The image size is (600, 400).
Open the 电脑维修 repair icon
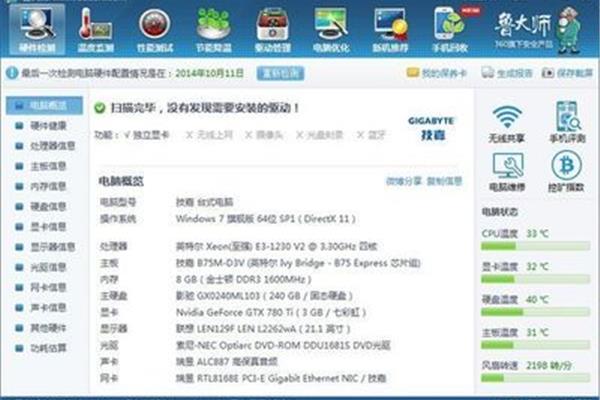coord(507,171)
